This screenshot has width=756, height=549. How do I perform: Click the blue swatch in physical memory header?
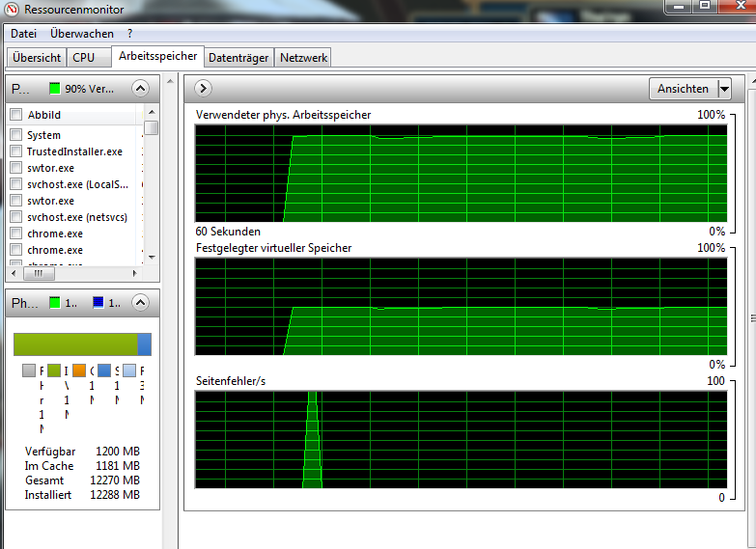[x=98, y=303]
